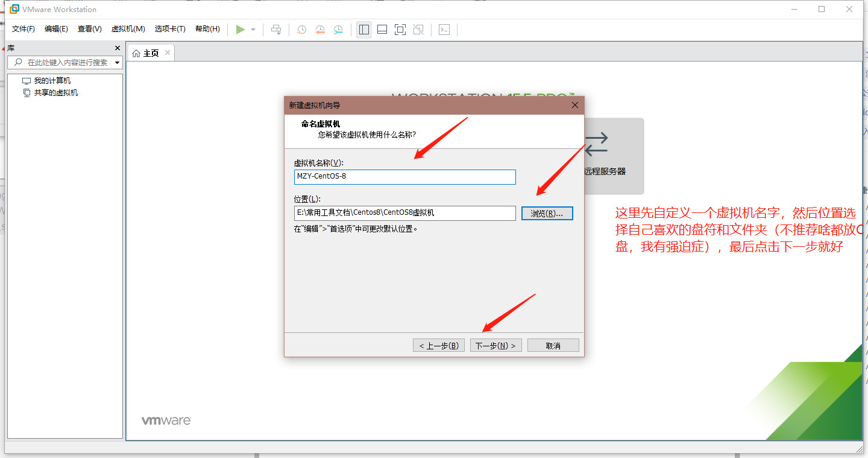Open the 虚拟机(M) menu
This screenshot has width=868, height=458.
(128, 29)
